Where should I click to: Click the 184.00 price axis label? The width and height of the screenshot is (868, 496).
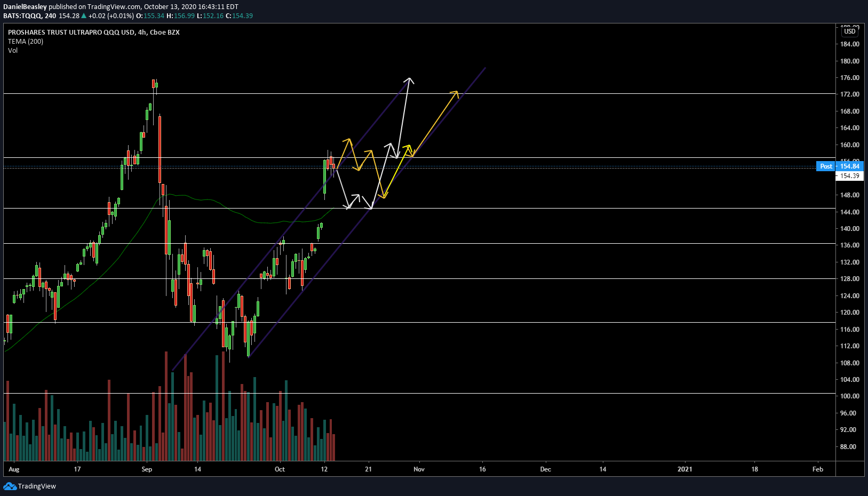(x=850, y=44)
